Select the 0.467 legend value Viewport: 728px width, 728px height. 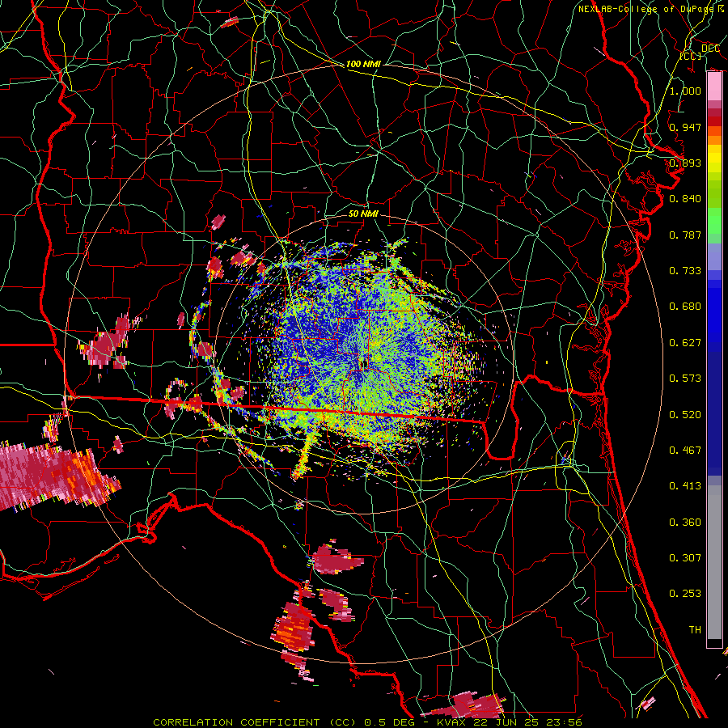tap(685, 451)
